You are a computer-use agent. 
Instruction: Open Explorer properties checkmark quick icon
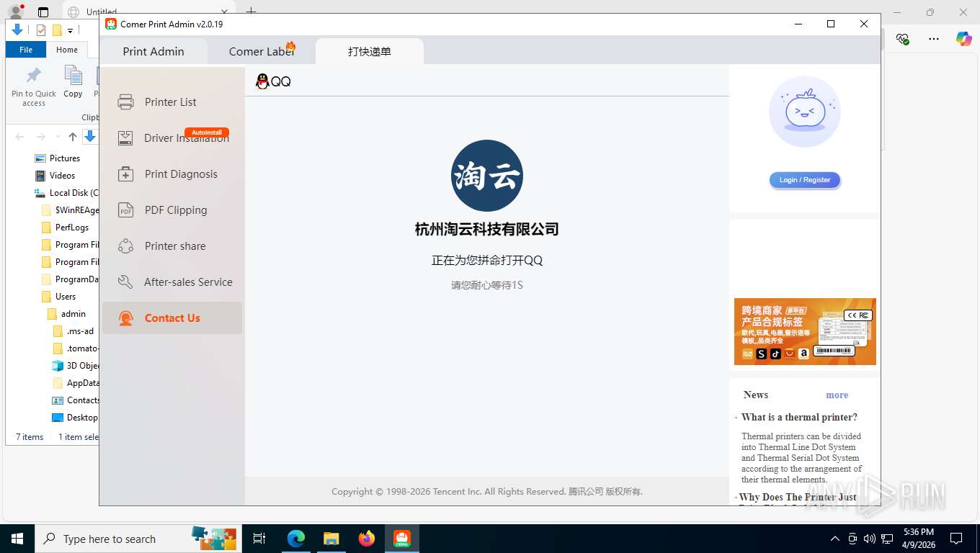coord(40,30)
